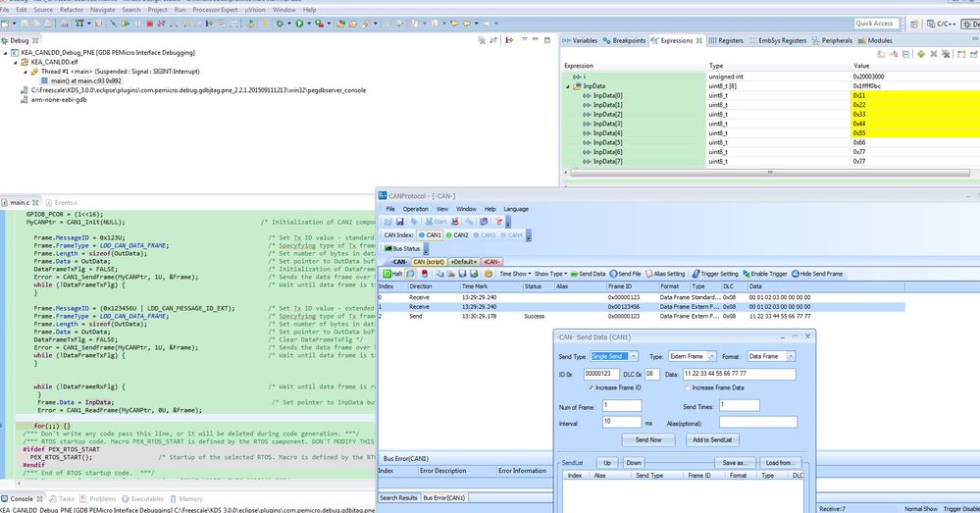Click the Suspend pause icon in Eclipse toolbar

[x=137, y=24]
